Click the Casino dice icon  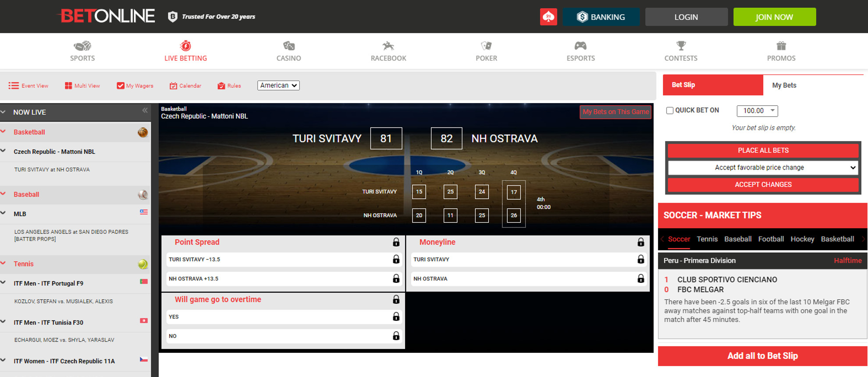pyautogui.click(x=288, y=46)
